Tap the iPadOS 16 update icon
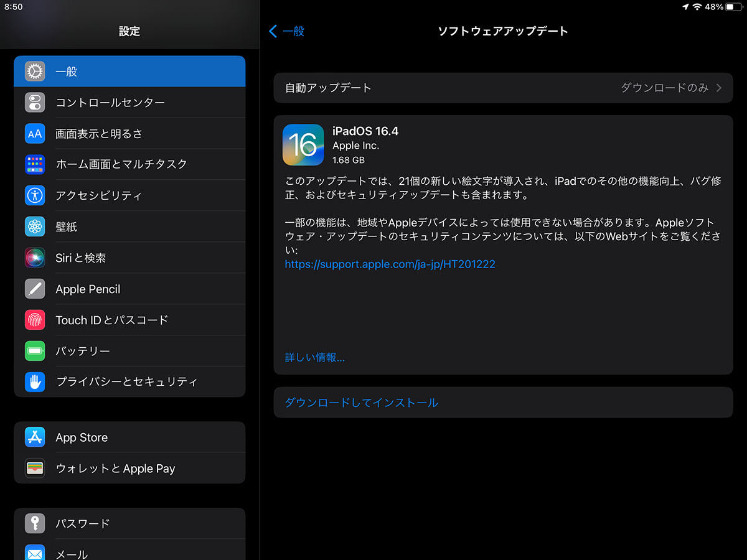This screenshot has height=560, width=747. tap(303, 145)
